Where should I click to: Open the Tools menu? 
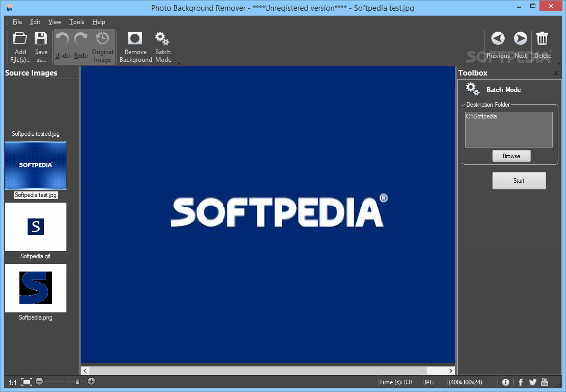point(77,22)
